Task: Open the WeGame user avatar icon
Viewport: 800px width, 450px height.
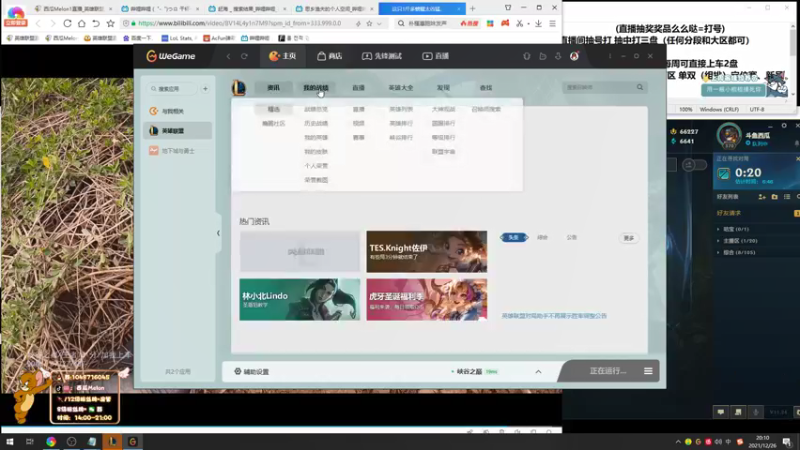Action: pos(574,56)
